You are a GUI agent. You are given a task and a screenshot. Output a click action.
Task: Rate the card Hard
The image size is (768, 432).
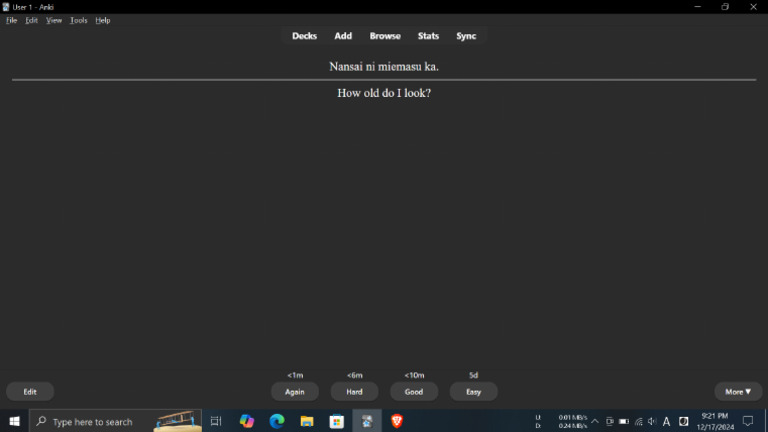354,391
